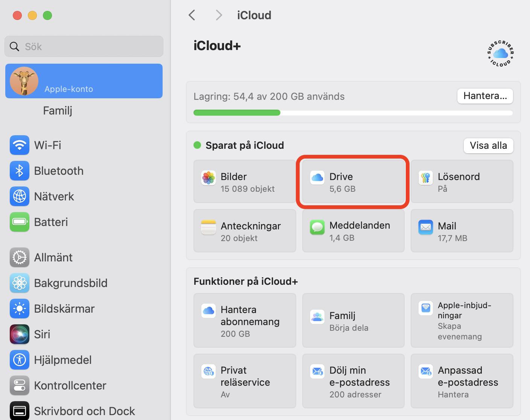Click the green storage usage bar

click(237, 113)
